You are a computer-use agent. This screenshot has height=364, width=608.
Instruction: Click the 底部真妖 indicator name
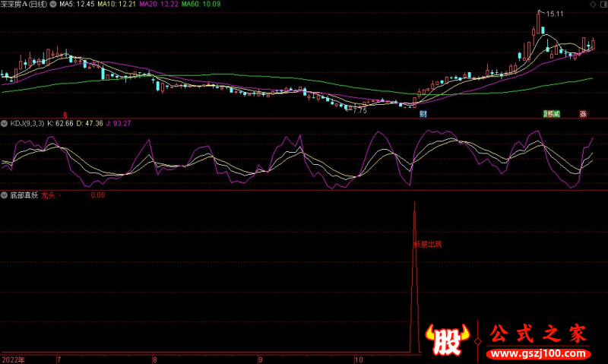(x=24, y=195)
